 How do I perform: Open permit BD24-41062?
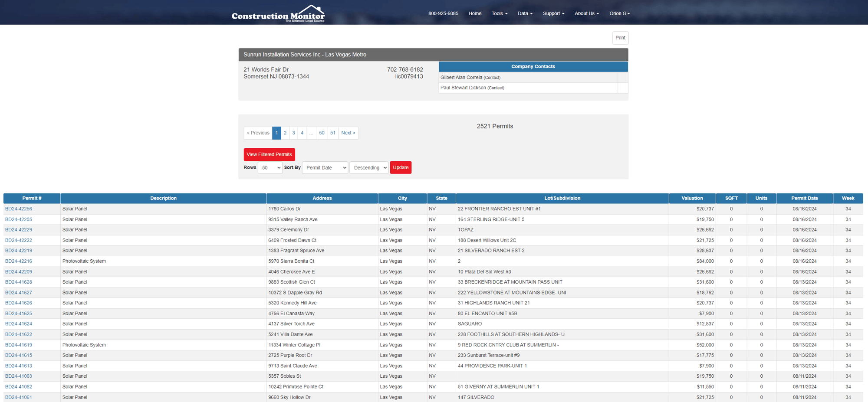pyautogui.click(x=19, y=387)
